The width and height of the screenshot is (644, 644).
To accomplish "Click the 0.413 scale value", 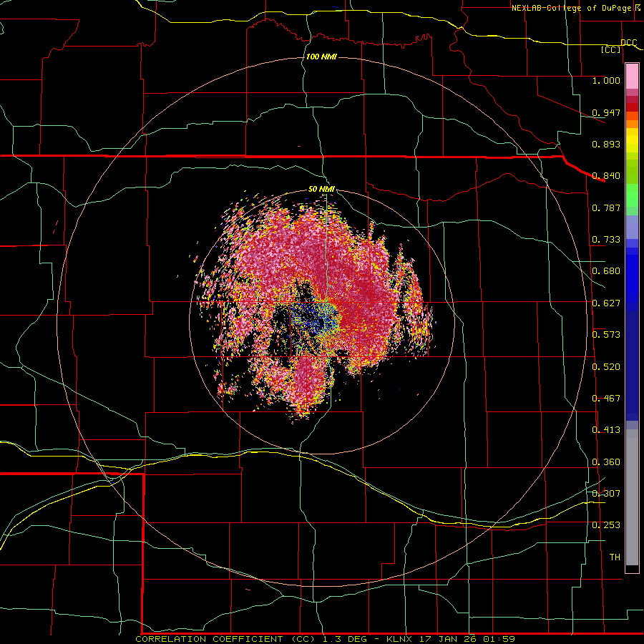I will click(x=606, y=430).
